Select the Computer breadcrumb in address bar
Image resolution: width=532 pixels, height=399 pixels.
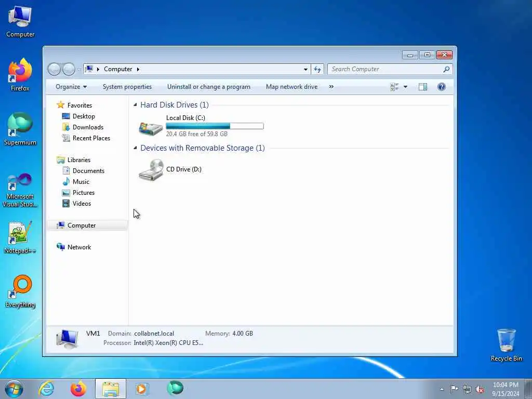click(118, 69)
